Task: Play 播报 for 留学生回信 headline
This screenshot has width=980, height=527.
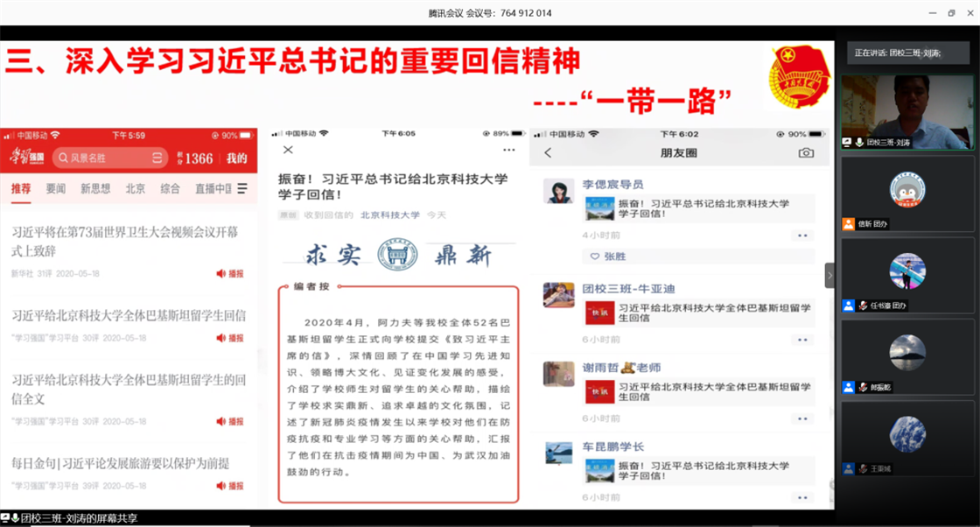Action: 230,338
